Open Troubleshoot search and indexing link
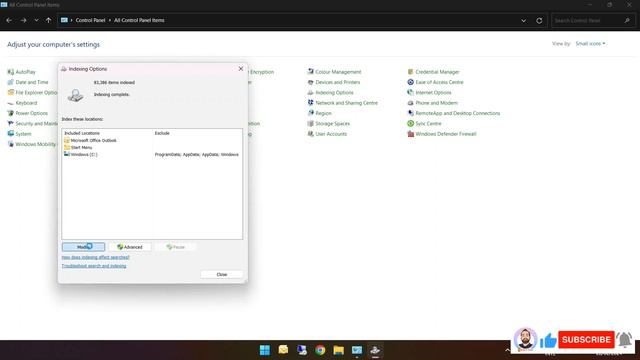640x360 pixels. point(94,266)
